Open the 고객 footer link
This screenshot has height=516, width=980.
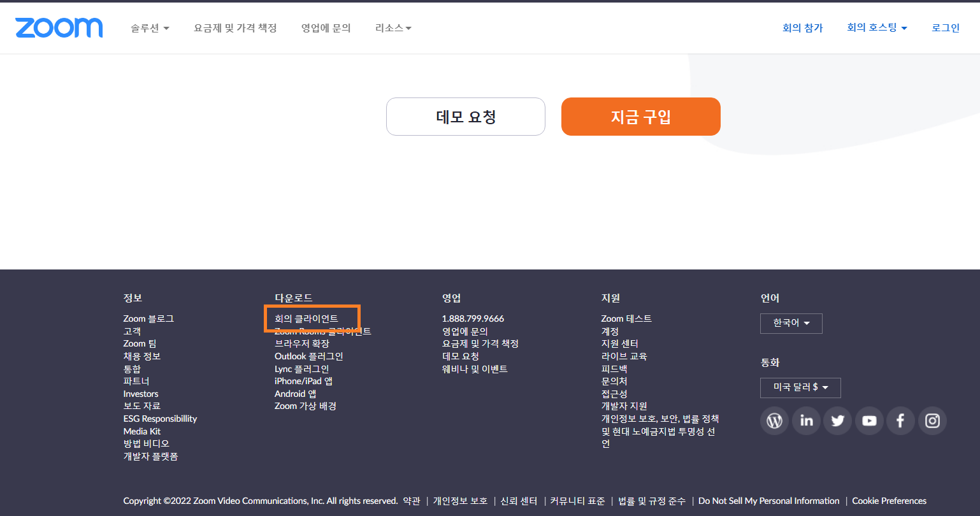pyautogui.click(x=132, y=331)
